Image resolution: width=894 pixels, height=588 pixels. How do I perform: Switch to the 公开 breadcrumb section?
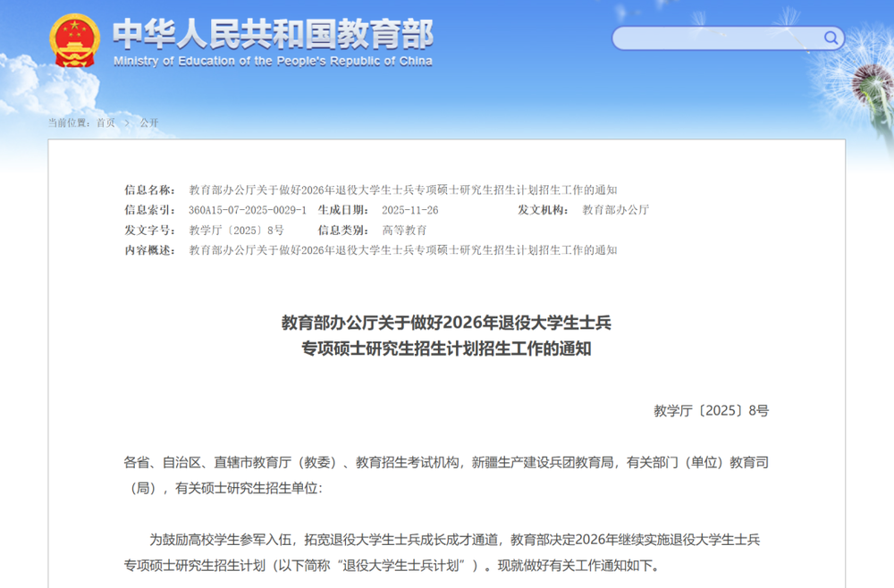click(148, 122)
